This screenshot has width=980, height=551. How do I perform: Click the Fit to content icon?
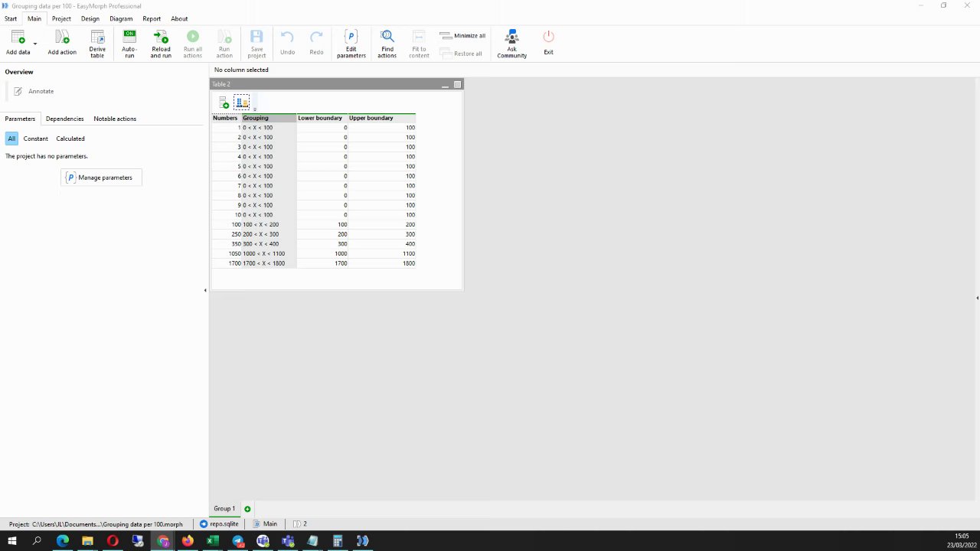coord(419,37)
